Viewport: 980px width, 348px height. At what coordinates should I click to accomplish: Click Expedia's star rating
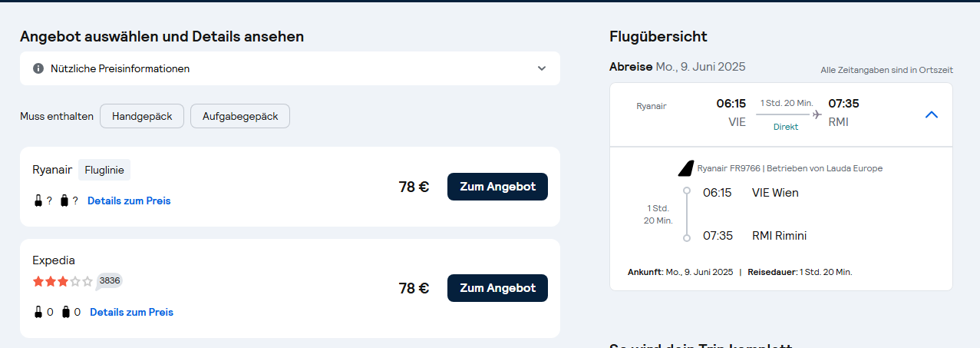(x=62, y=281)
